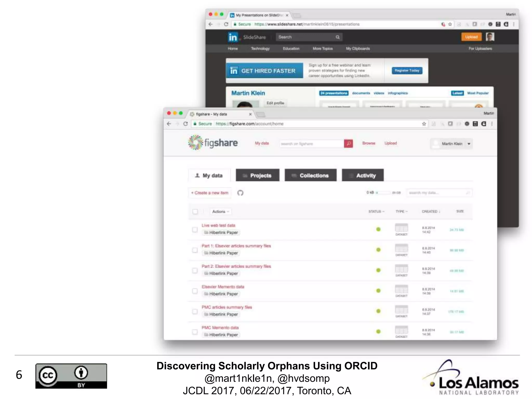Viewport: 532px width, 399px height.
Task: Open Chrome menu in SlideShare window
Action: coord(514,24)
